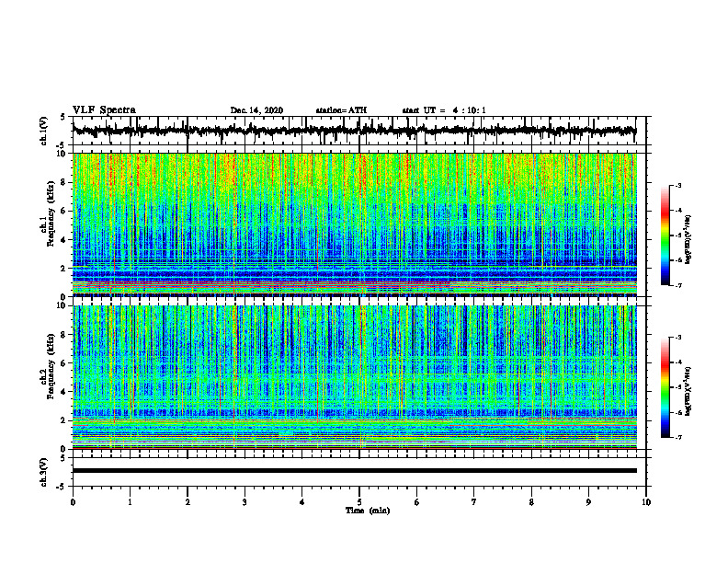Click the black ch.3 voltage trace bar
Viewport: 728px width, 563px height.
[x=355, y=471]
